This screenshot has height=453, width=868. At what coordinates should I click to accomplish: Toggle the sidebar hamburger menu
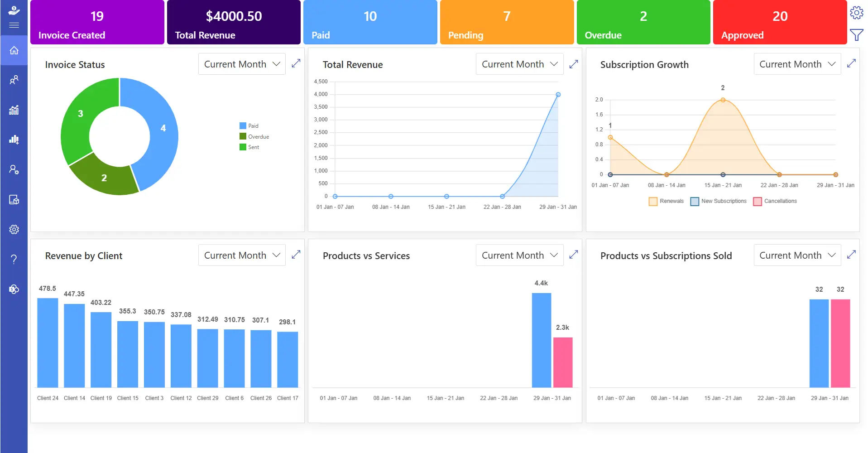(14, 24)
